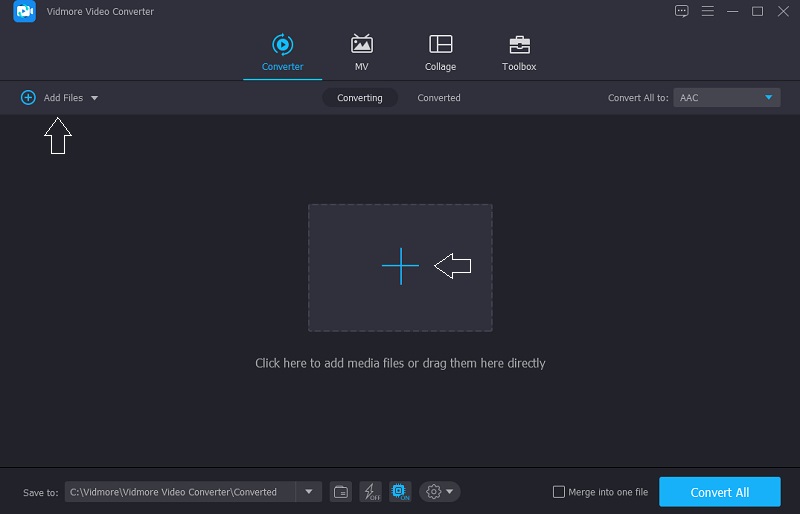This screenshot has height=514, width=800.
Task: Go to the Toolbox tab
Action: coord(519,53)
